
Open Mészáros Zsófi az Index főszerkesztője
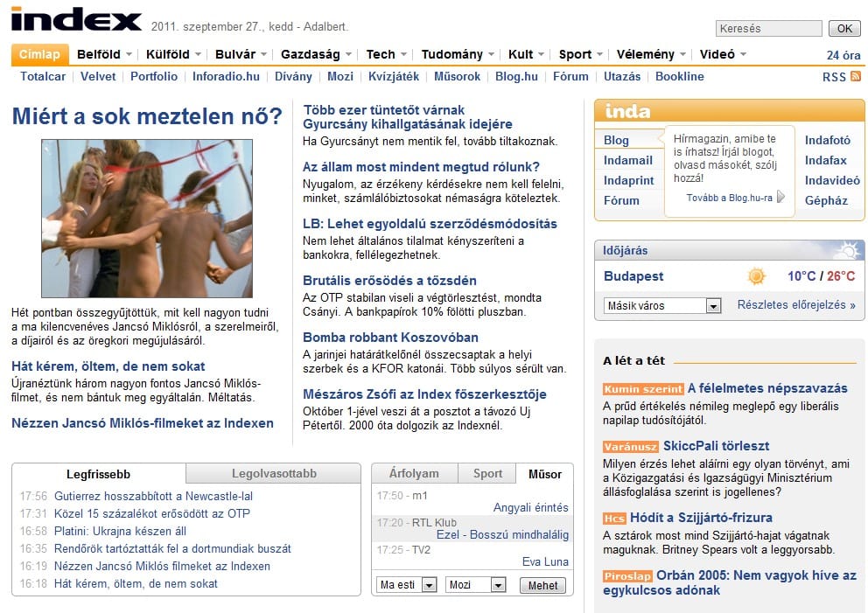pos(424,394)
